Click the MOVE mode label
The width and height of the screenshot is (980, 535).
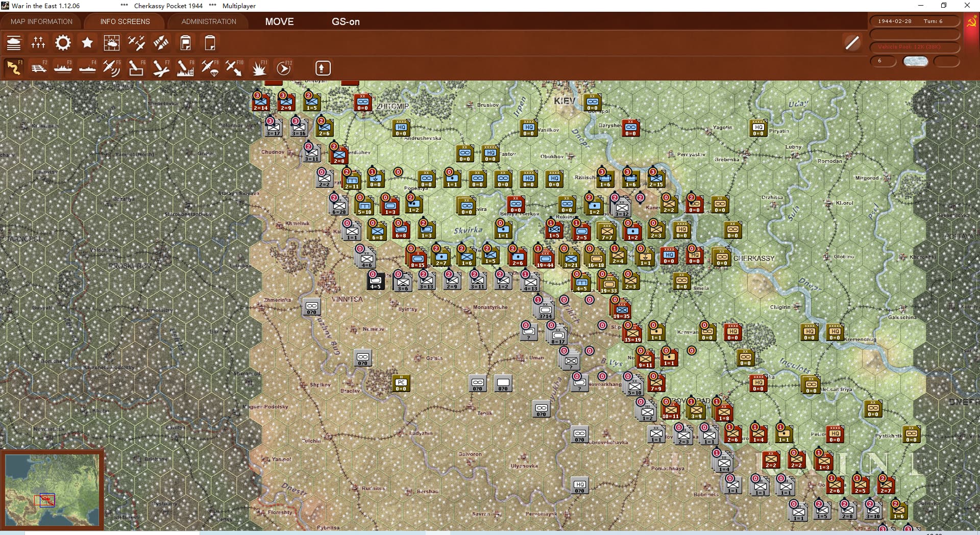point(279,21)
